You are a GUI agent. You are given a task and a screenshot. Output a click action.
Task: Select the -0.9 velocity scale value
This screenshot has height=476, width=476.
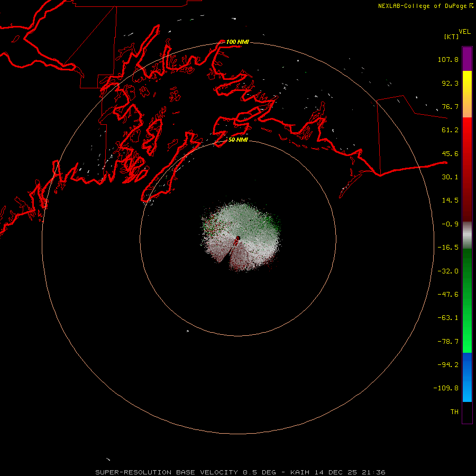[x=450, y=224]
